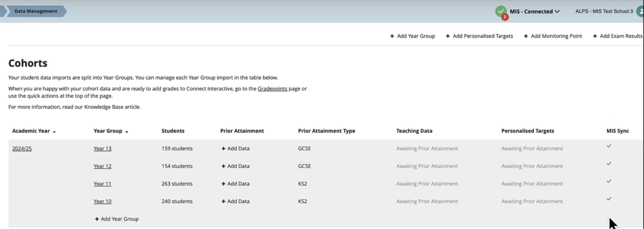Screen dimensions: 644x229
Task: Click the Students column header
Action: tap(173, 131)
